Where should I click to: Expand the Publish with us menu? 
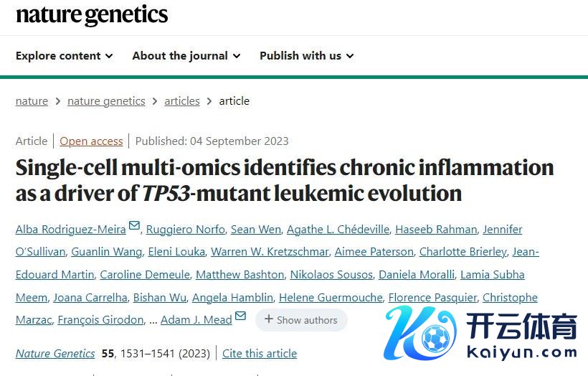(x=306, y=56)
